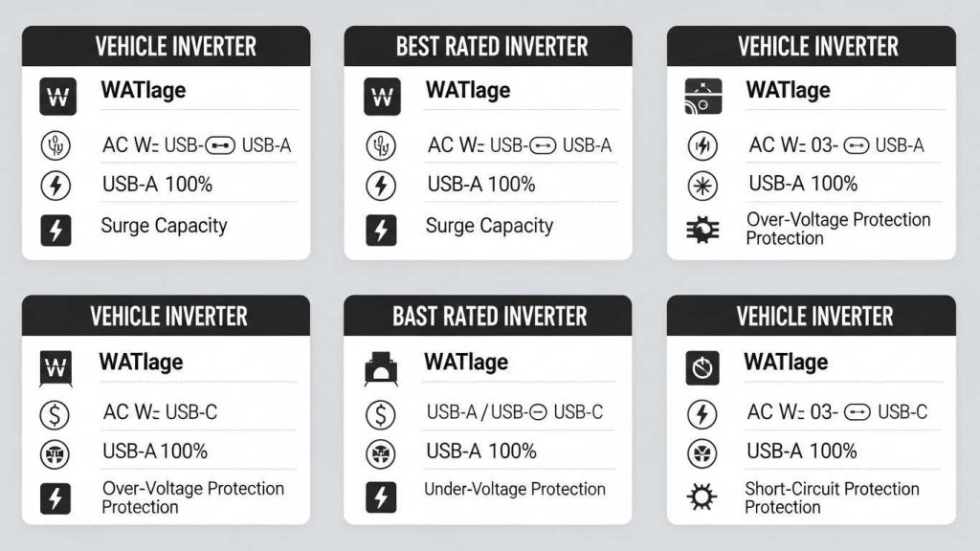Click the lightning icon beside AC W= 03- USB-A
980x551 pixels.
pyautogui.click(x=702, y=146)
